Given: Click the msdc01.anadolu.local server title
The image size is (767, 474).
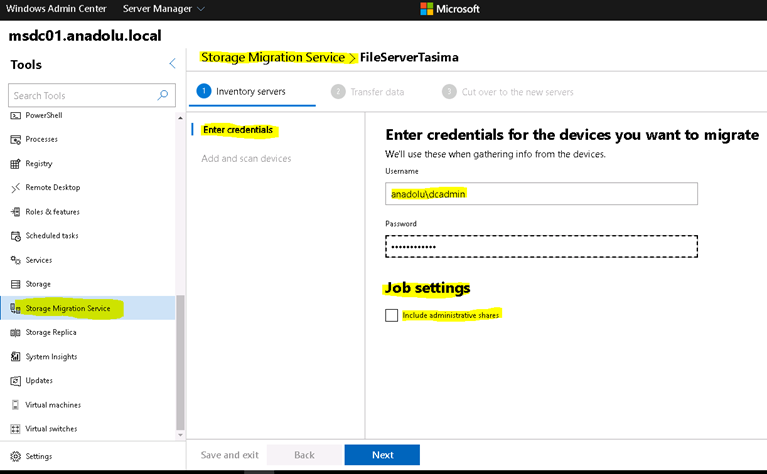Looking at the screenshot, I should click(x=85, y=36).
